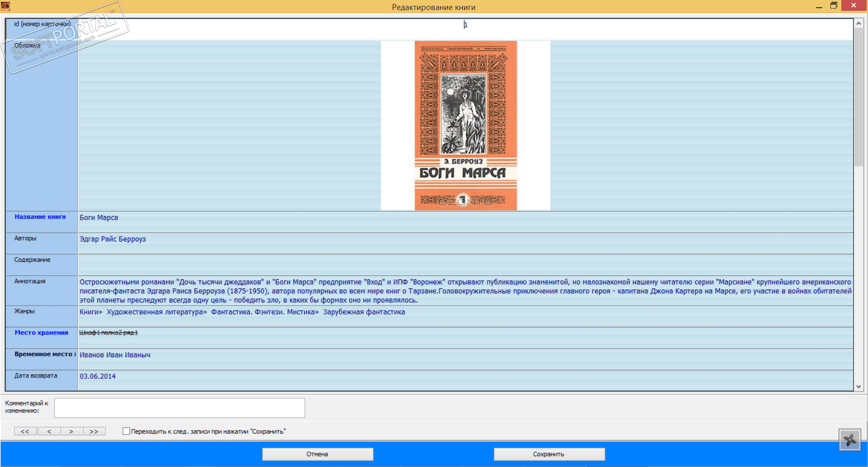The width and height of the screenshot is (868, 467).
Task: Go to the previous record with < button
Action: point(49,431)
